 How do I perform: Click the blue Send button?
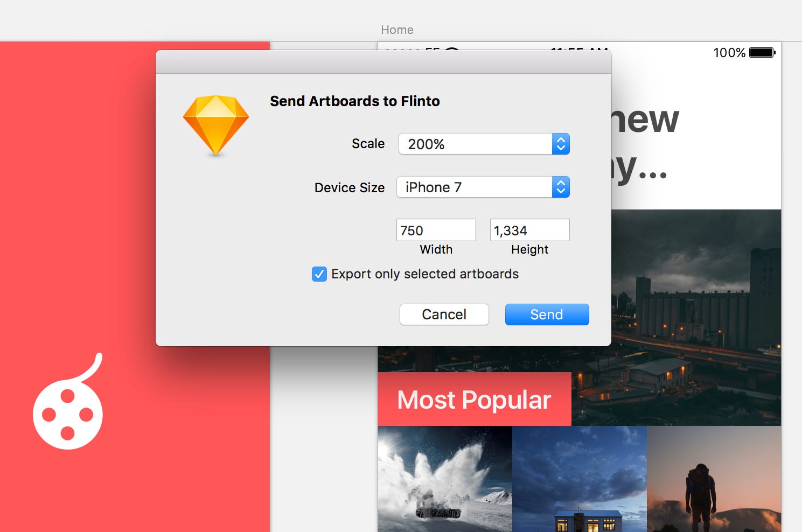pos(547,314)
